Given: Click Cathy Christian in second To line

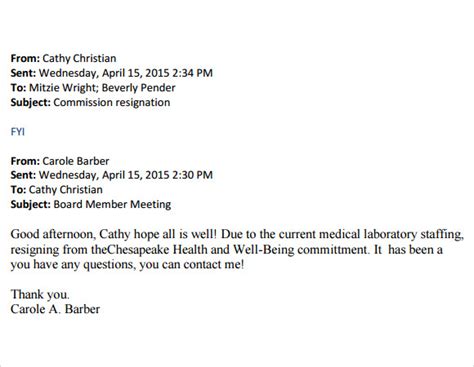Looking at the screenshot, I should pyautogui.click(x=66, y=190).
